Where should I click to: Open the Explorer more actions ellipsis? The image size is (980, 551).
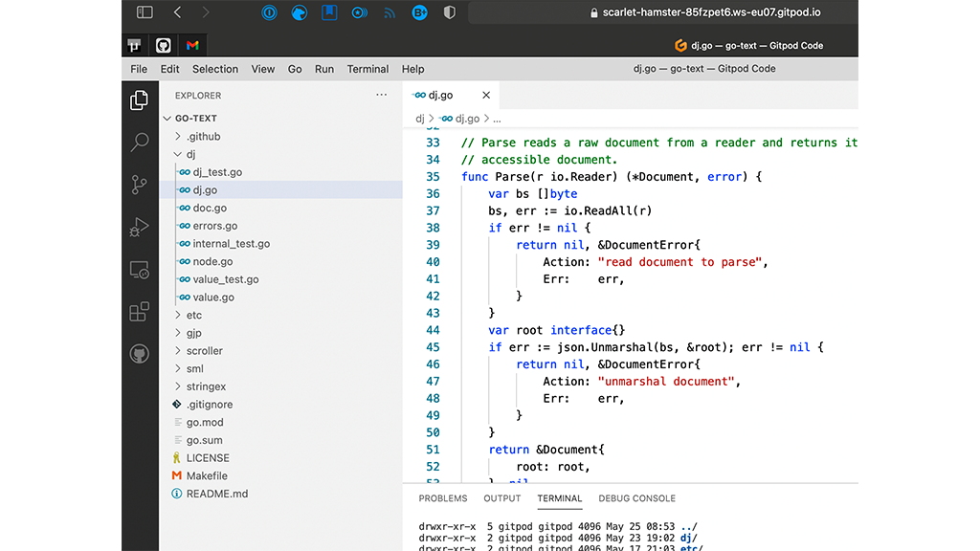coord(382,96)
